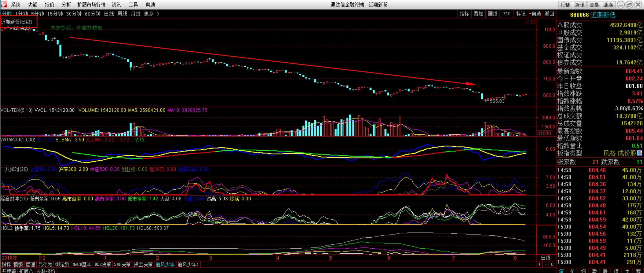Select the 联 tab in the tick panel
The image size is (644, 273).
click(x=605, y=271)
